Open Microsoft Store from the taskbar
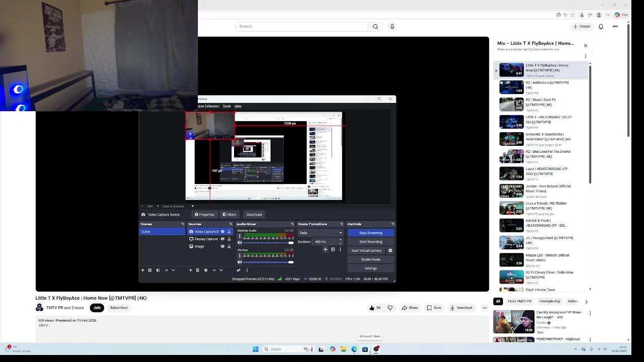 365,349
